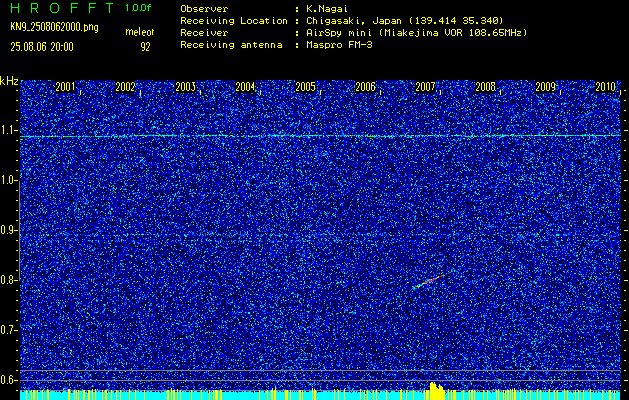Click the 2002 time marker
The image size is (629, 400).
coord(125,87)
